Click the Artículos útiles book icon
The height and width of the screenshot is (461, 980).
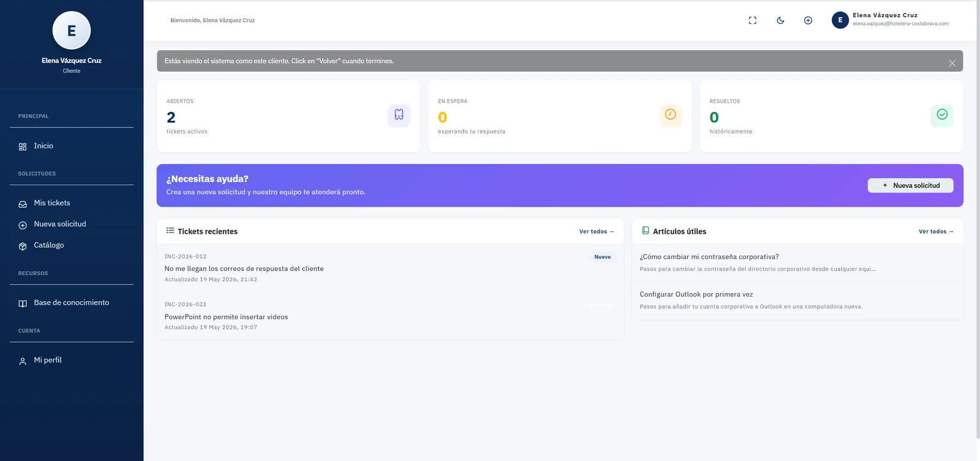pos(646,230)
